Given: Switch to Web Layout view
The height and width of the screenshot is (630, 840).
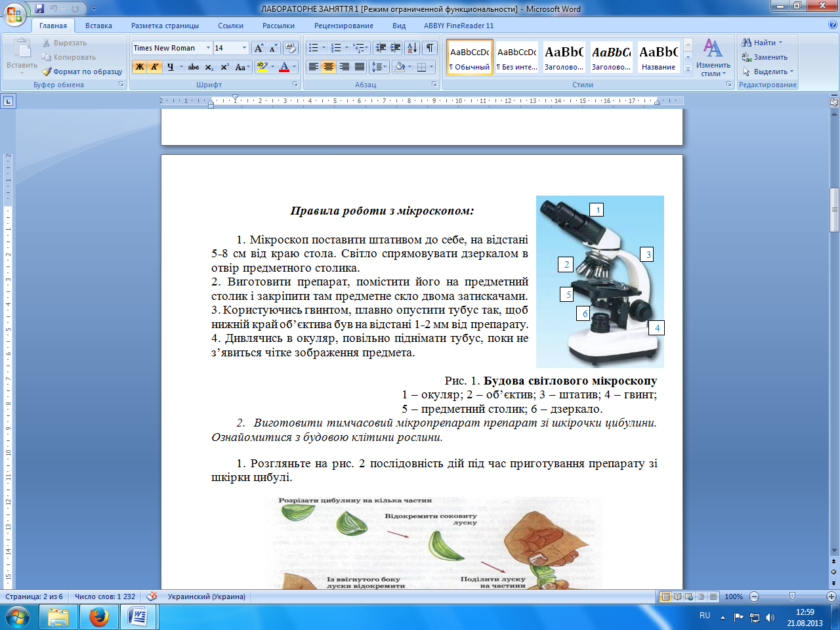Looking at the screenshot, I should tap(688, 597).
